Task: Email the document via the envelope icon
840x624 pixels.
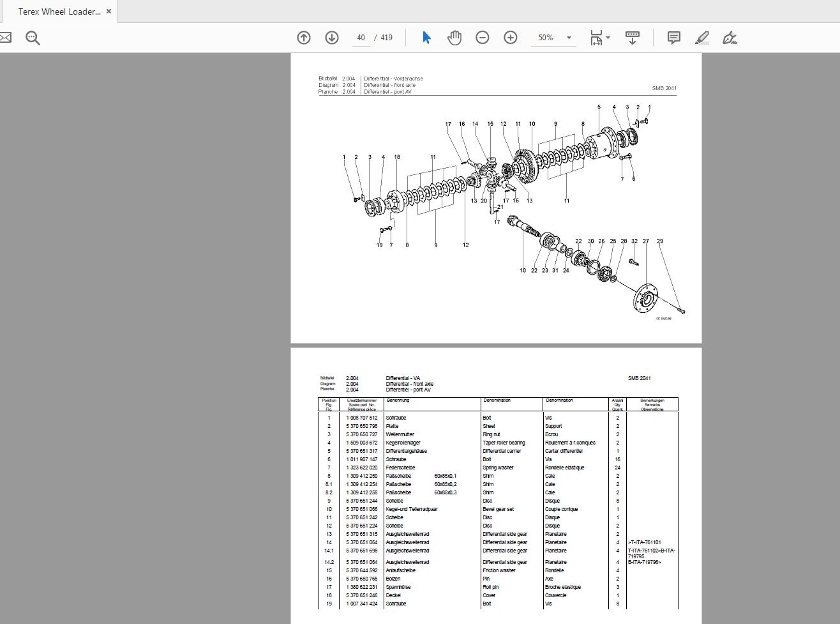Action: coord(6,38)
